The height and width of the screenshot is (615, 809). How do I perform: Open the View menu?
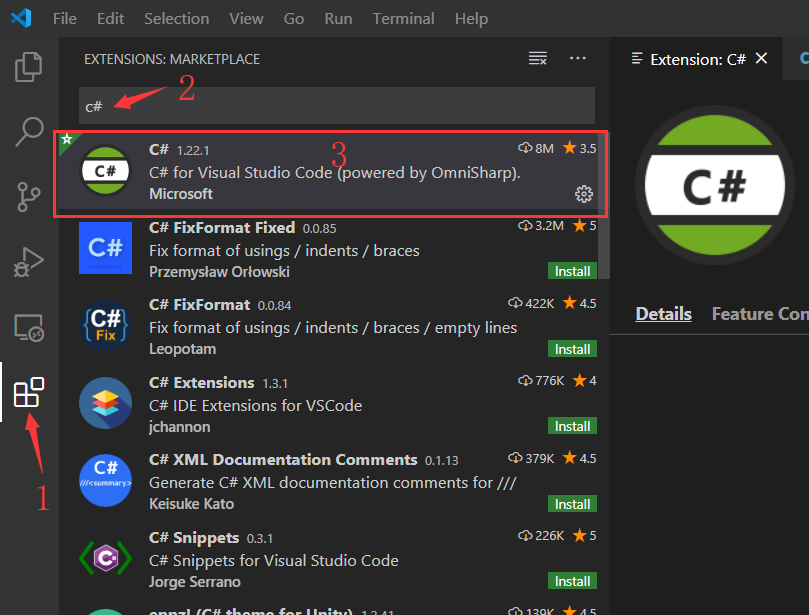point(246,19)
